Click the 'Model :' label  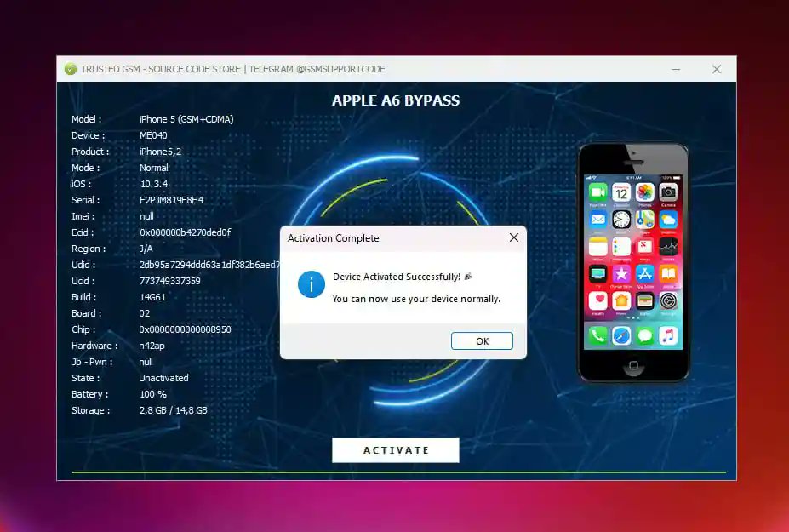point(86,119)
